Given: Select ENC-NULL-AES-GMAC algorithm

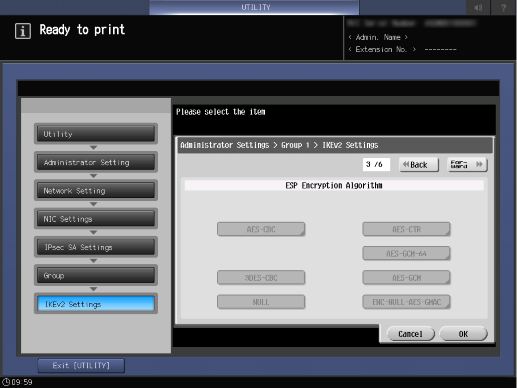Looking at the screenshot, I should tap(406, 302).
